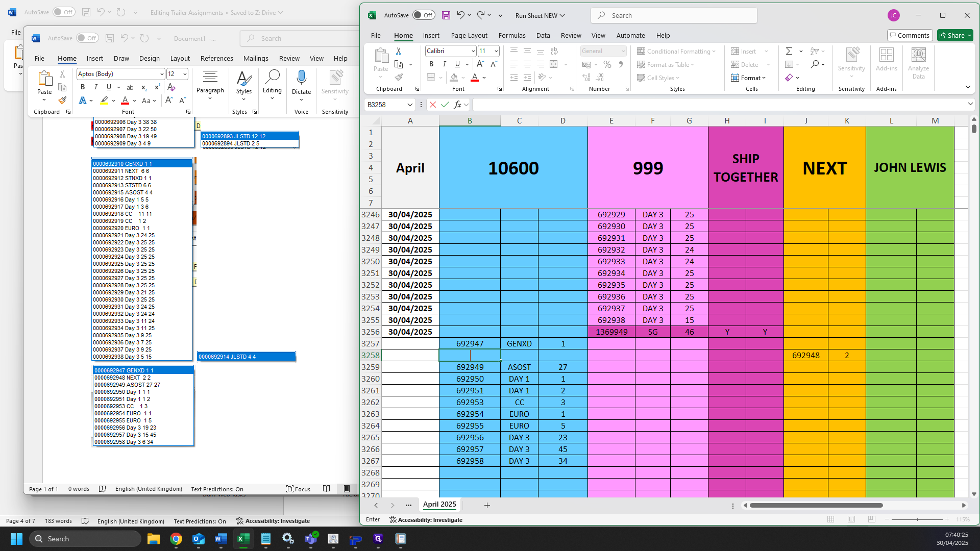This screenshot has width=980, height=551.
Task: Open Outlook from taskbar
Action: click(x=199, y=539)
